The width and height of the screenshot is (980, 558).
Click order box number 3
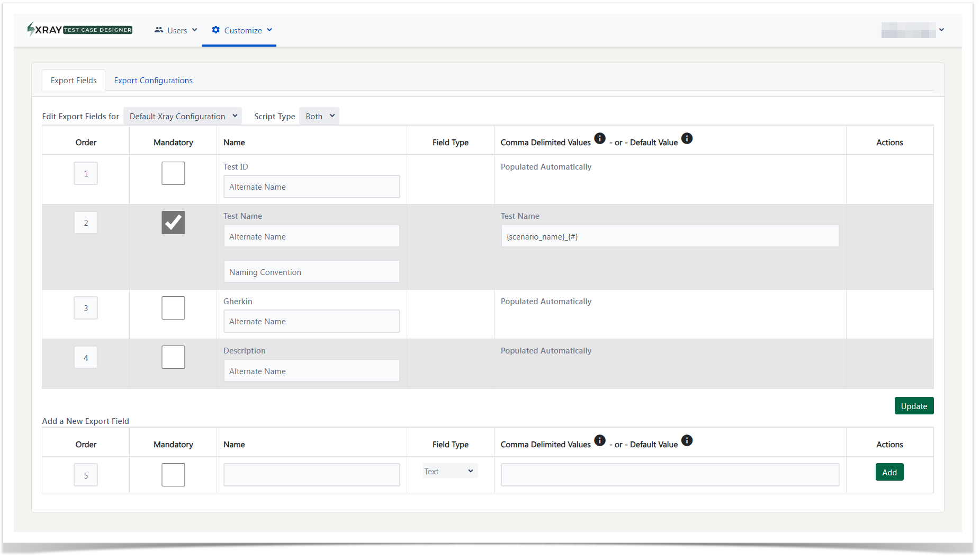[x=86, y=308]
